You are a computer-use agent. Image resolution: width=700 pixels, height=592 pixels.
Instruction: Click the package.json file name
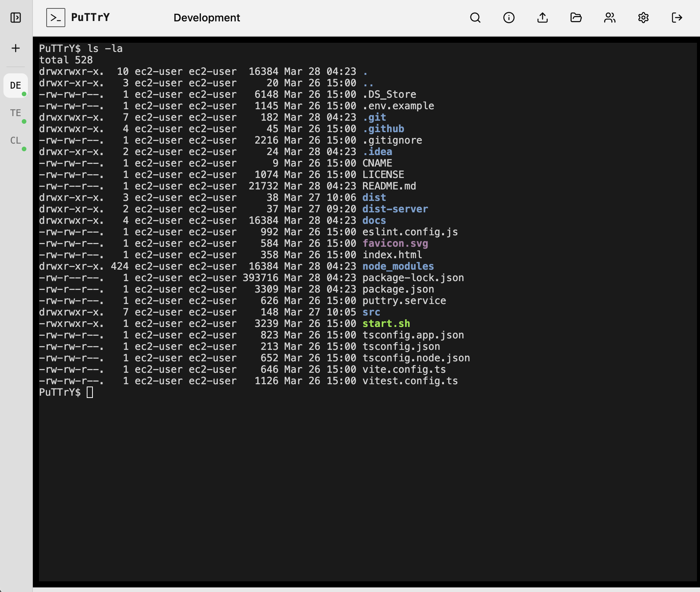coord(398,289)
